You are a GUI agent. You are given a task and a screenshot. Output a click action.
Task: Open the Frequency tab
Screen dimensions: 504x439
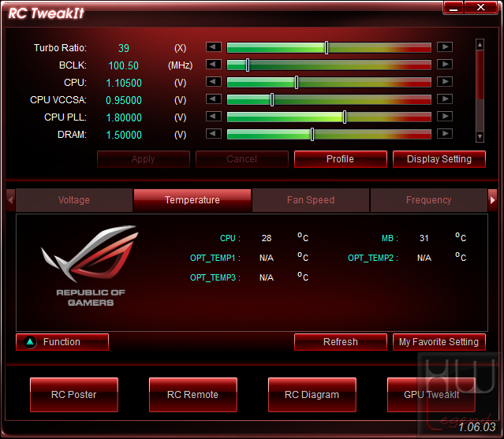429,200
